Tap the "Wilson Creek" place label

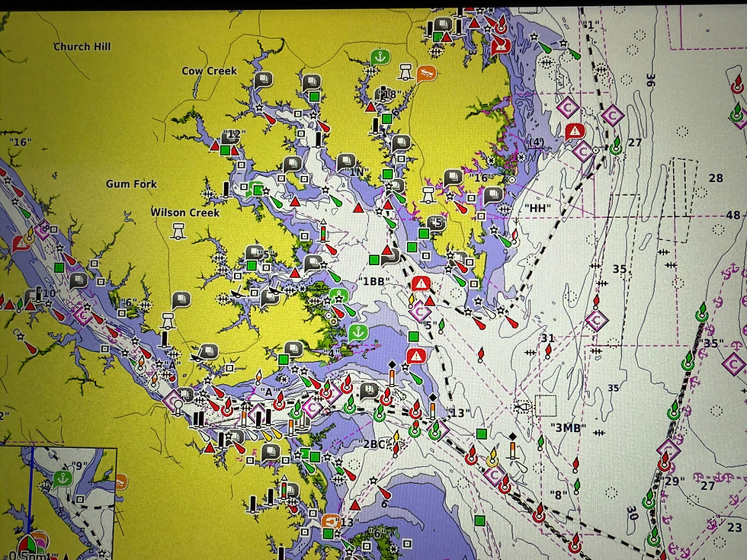point(185,213)
